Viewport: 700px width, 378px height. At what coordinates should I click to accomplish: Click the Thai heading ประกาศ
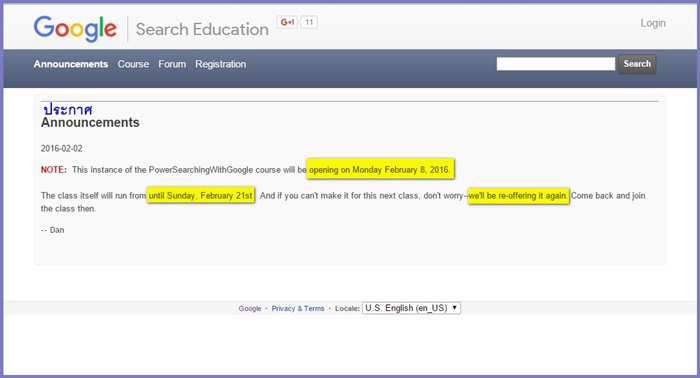coord(67,109)
